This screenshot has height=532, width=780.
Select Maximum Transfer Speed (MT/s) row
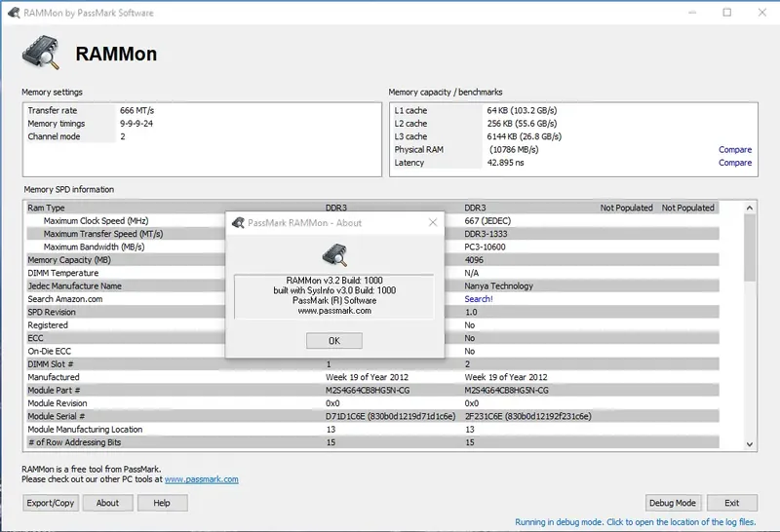(373, 234)
